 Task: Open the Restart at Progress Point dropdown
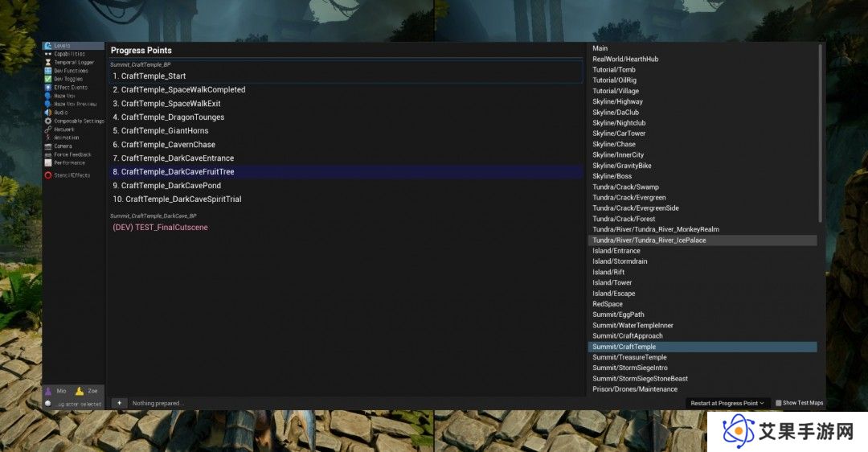coord(727,403)
